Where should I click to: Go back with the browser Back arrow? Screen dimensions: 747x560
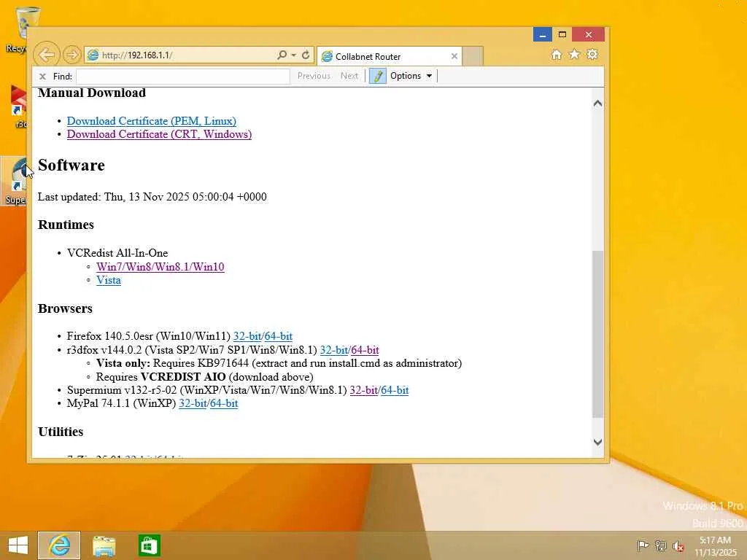[46, 55]
